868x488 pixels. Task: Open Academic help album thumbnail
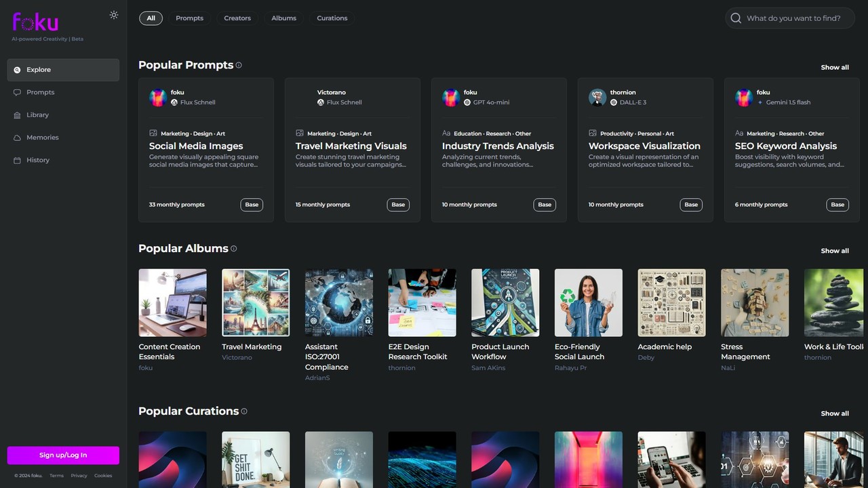tap(672, 303)
